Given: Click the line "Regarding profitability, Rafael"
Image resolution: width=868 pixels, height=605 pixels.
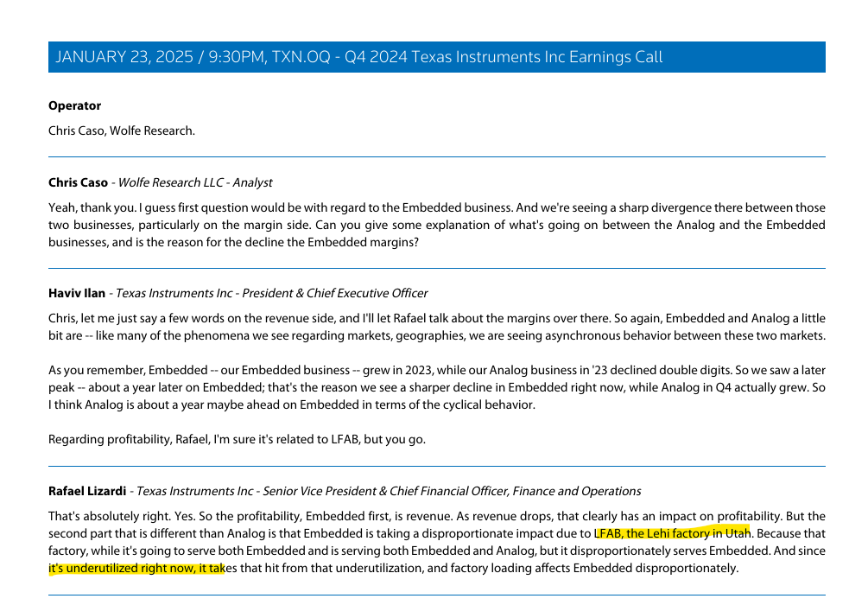Looking at the screenshot, I should coord(237,439).
